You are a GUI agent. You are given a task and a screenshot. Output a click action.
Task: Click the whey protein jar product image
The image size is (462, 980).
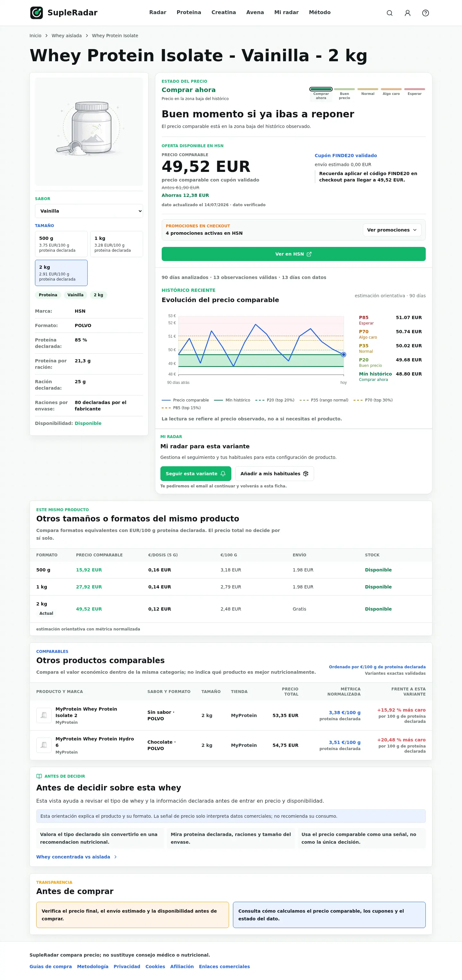click(89, 131)
